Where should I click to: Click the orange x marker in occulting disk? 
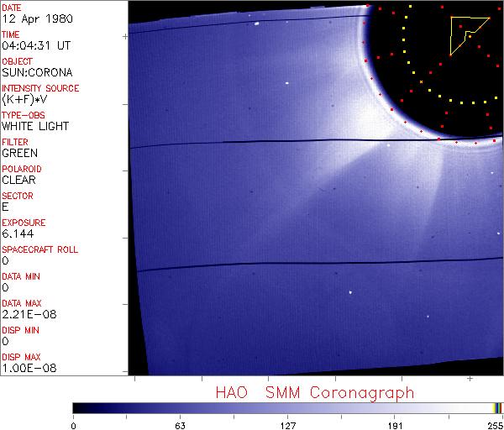click(x=421, y=82)
